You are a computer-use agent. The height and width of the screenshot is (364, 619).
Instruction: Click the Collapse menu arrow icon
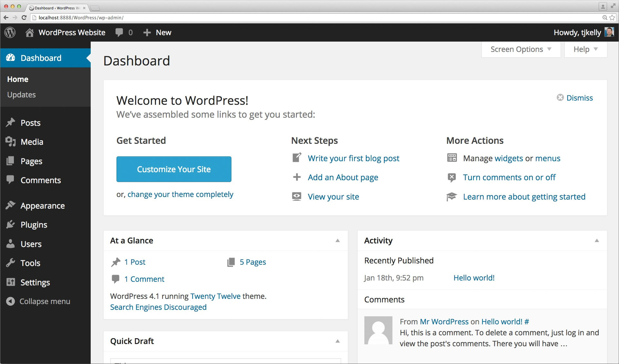(11, 301)
